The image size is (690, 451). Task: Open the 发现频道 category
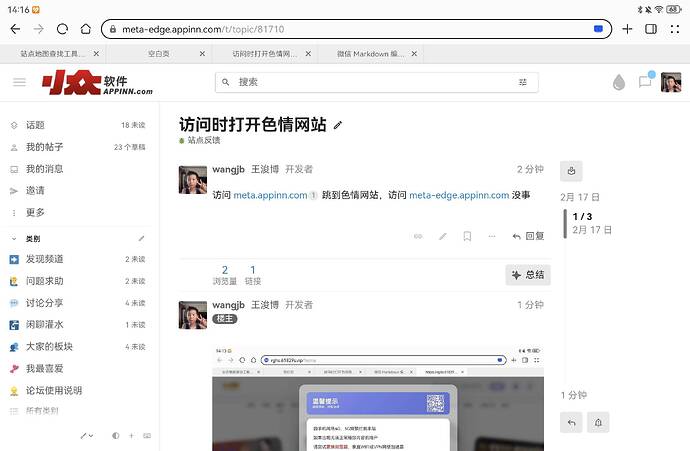coord(77,259)
